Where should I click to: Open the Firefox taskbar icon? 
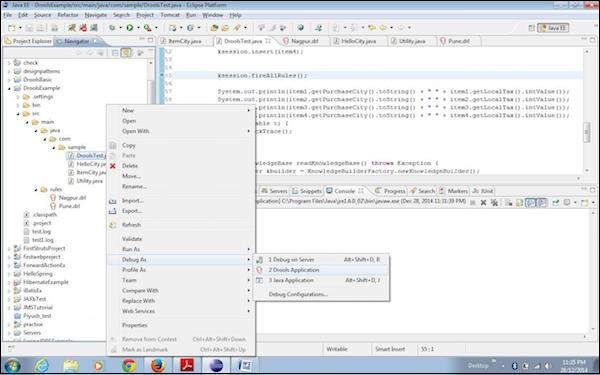pos(158,365)
